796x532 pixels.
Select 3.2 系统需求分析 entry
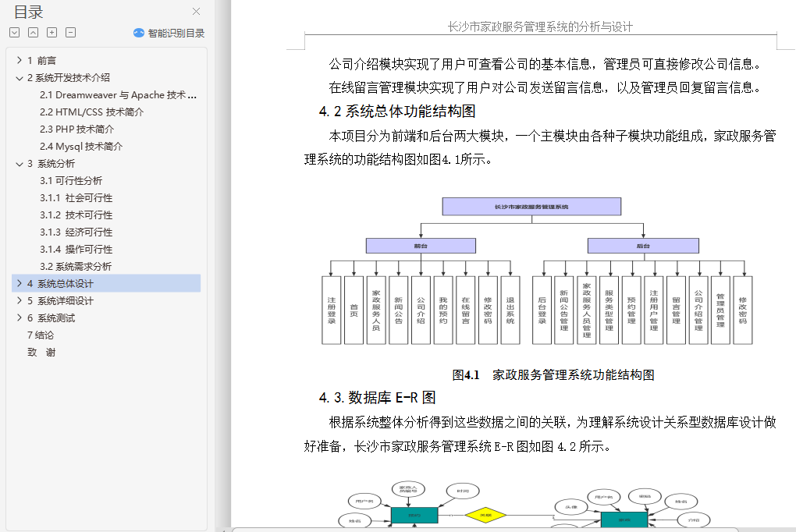point(75,267)
